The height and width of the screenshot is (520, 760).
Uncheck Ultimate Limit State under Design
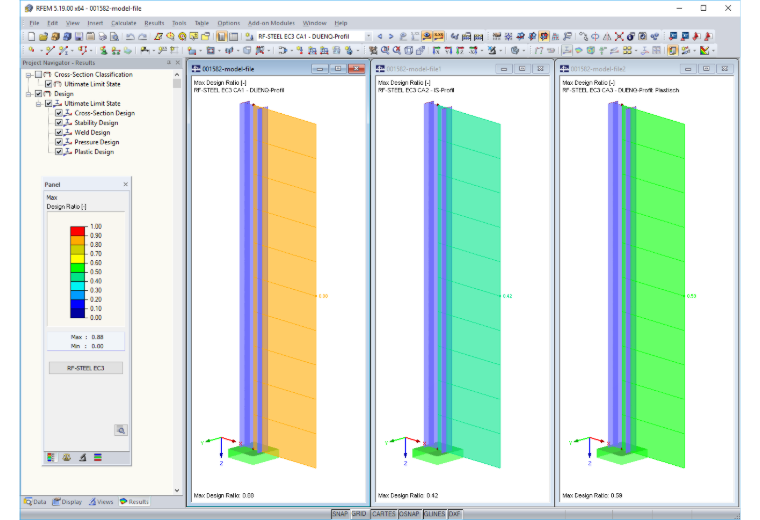tap(48, 104)
